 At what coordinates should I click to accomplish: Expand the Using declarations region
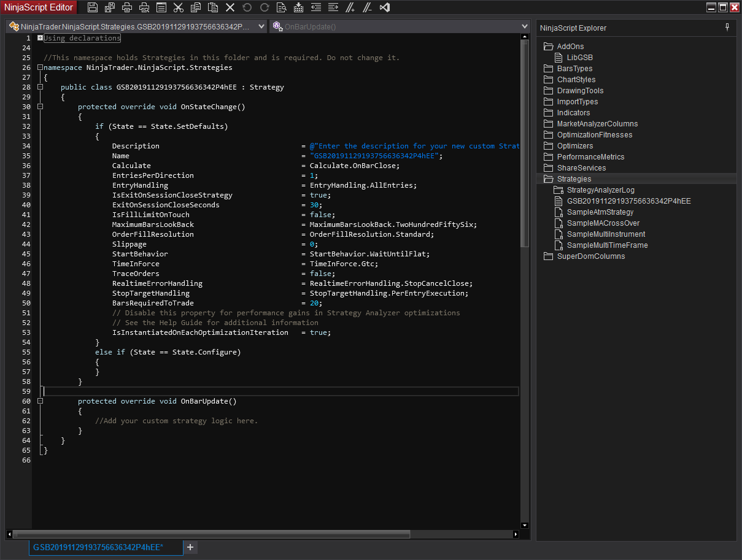point(41,38)
